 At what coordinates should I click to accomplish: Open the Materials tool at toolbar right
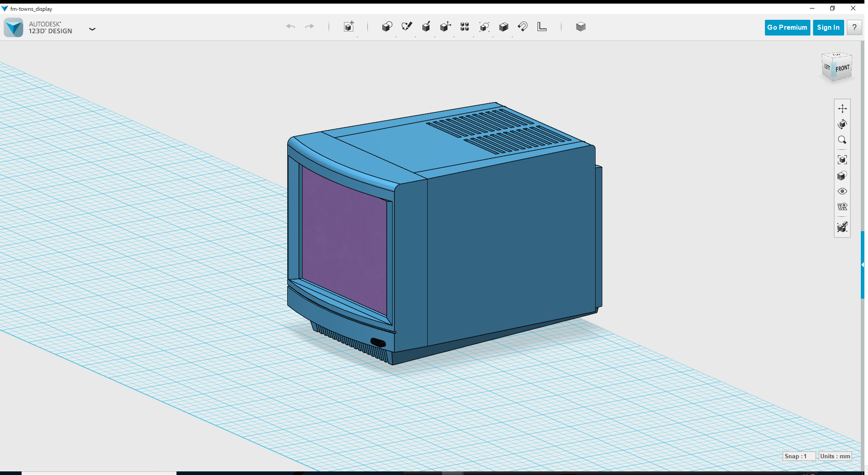[581, 27]
